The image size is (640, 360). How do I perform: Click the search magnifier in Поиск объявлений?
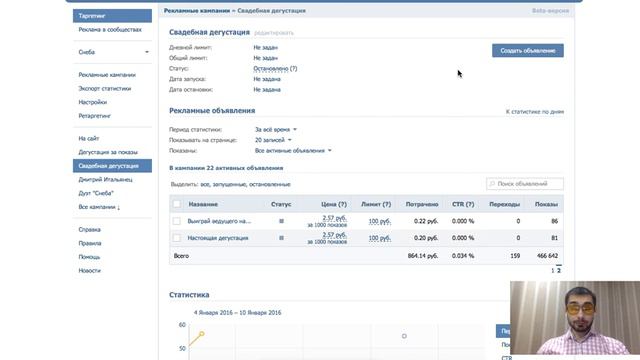point(492,184)
